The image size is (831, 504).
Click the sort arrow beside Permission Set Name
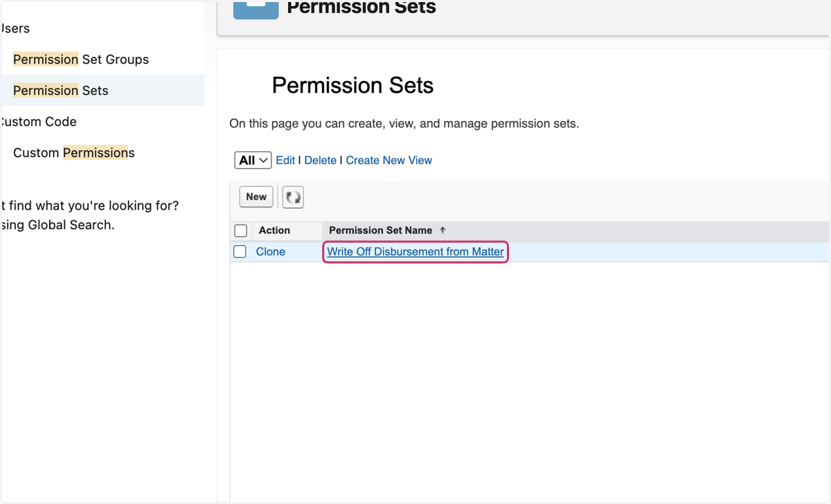click(443, 230)
